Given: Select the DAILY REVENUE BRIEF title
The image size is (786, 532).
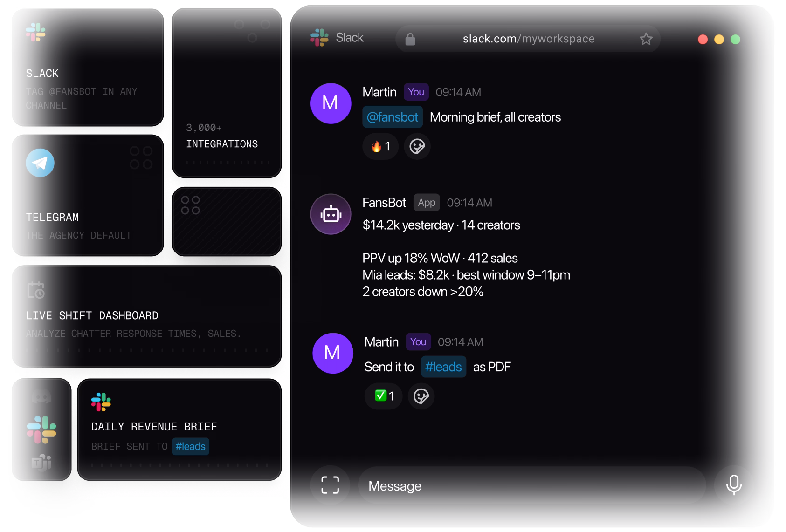Looking at the screenshot, I should pos(154,427).
